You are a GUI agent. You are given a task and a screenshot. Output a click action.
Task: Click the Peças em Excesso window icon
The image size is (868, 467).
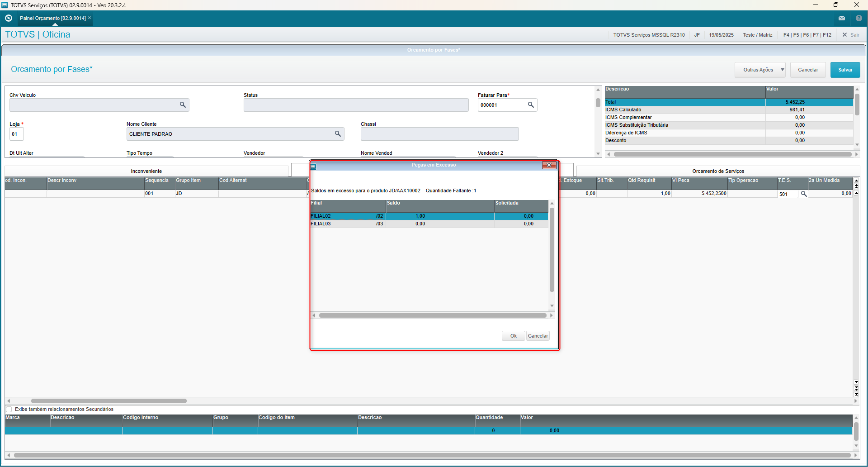313,167
